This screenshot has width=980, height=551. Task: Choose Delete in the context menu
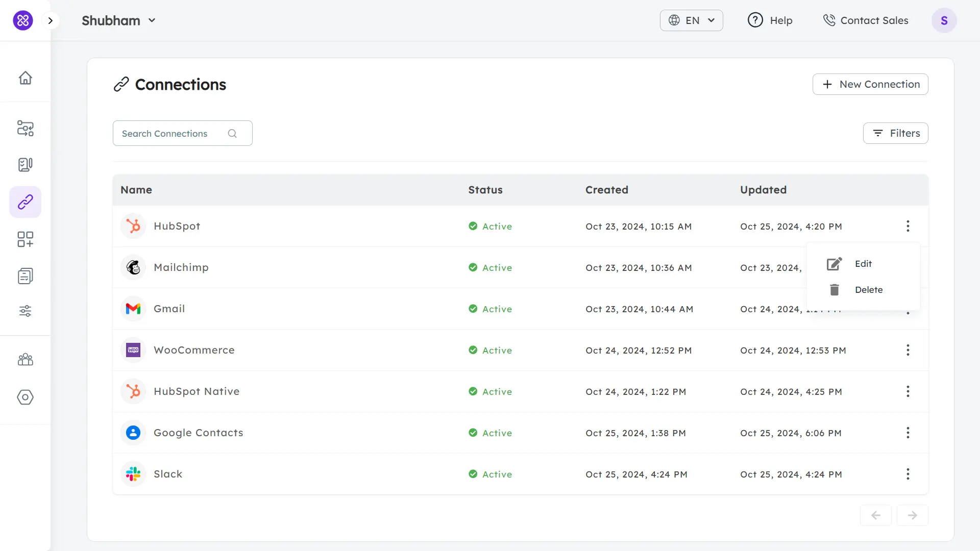[868, 289]
